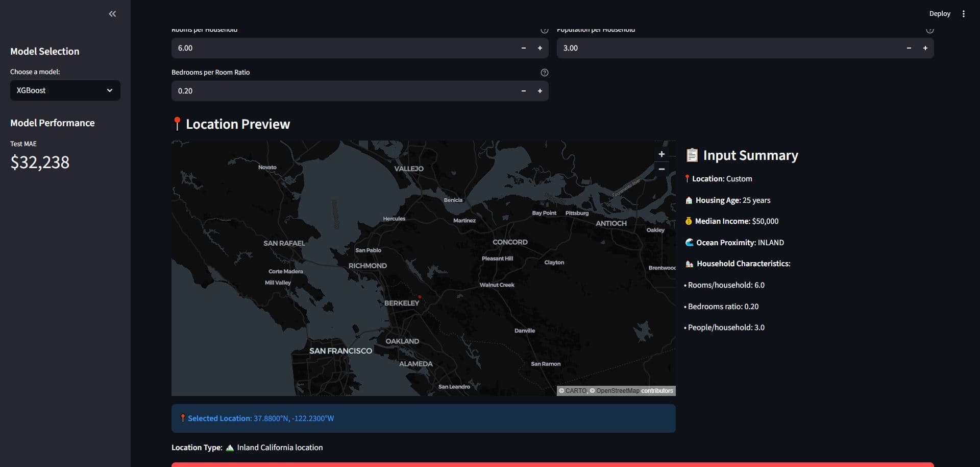Increment Bedrooms per Room Ratio
This screenshot has width=980, height=467.
540,91
